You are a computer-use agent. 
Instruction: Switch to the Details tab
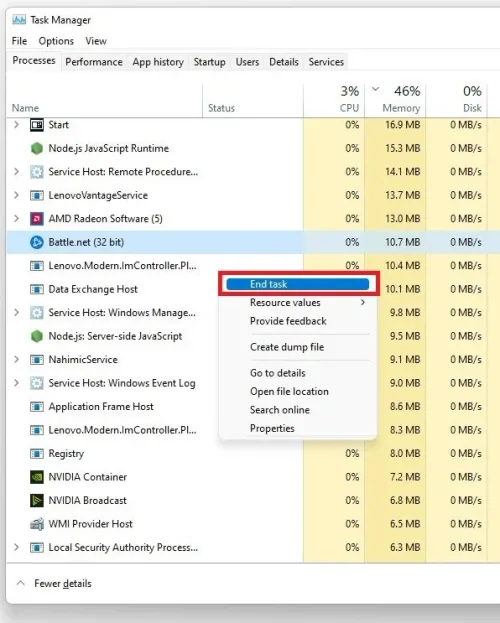click(284, 62)
